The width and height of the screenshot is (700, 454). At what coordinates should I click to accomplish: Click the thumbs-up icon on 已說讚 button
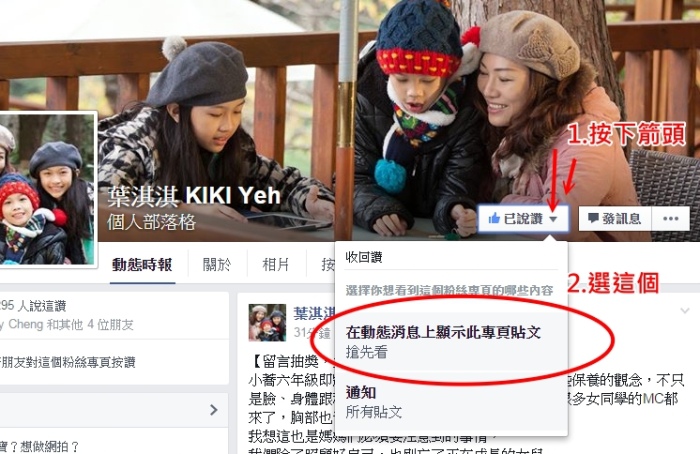click(x=494, y=218)
